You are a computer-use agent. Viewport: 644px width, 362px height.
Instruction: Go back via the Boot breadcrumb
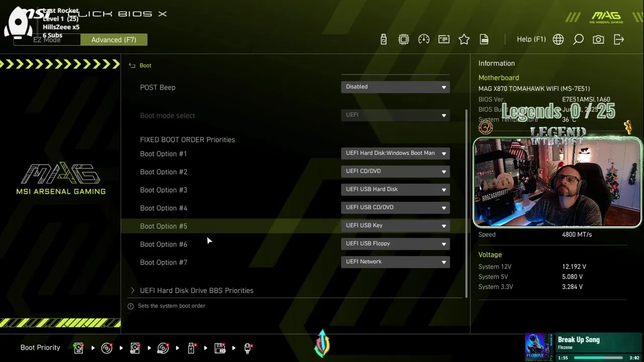(145, 65)
